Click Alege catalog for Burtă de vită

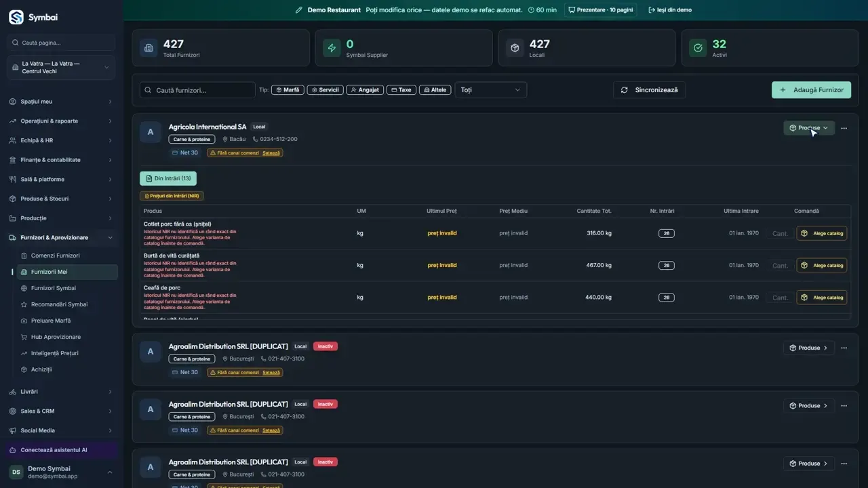[x=822, y=265]
